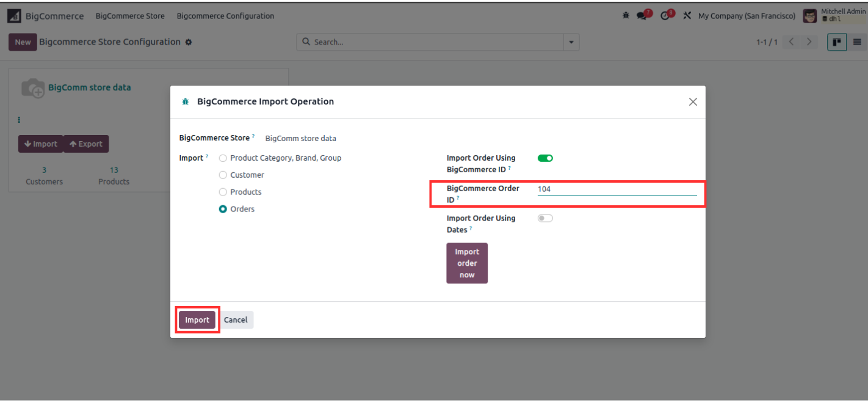
Task: Select the Orders radio option
Action: tap(223, 210)
